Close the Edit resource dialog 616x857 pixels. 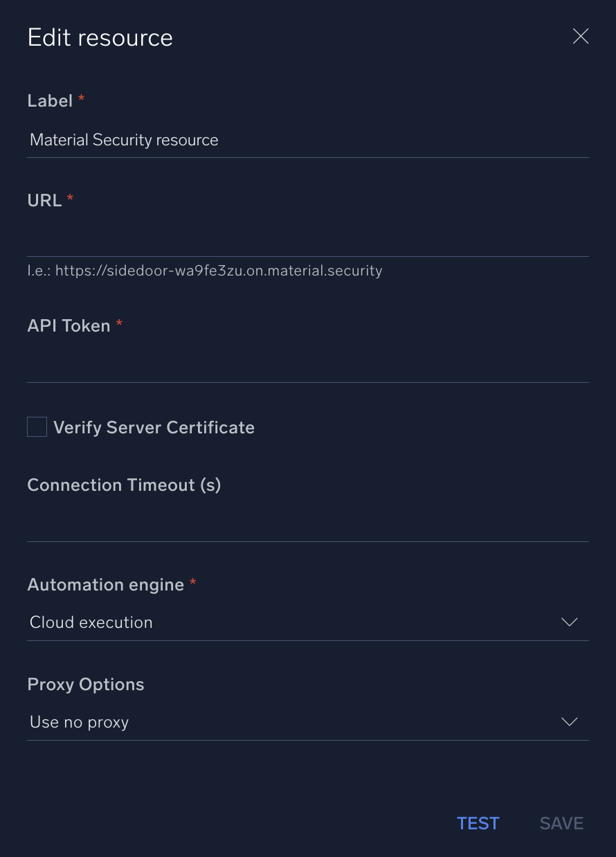click(x=580, y=36)
